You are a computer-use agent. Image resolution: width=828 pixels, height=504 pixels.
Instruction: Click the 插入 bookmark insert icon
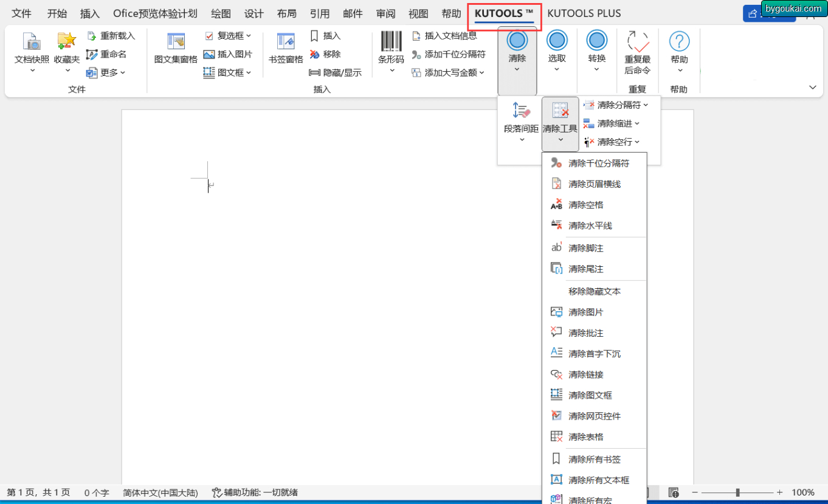(314, 36)
